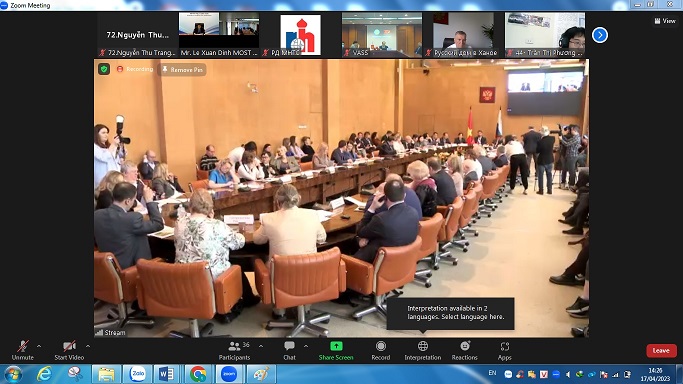Open the Reactions menu
This screenshot has height=384, width=683.
(464, 350)
